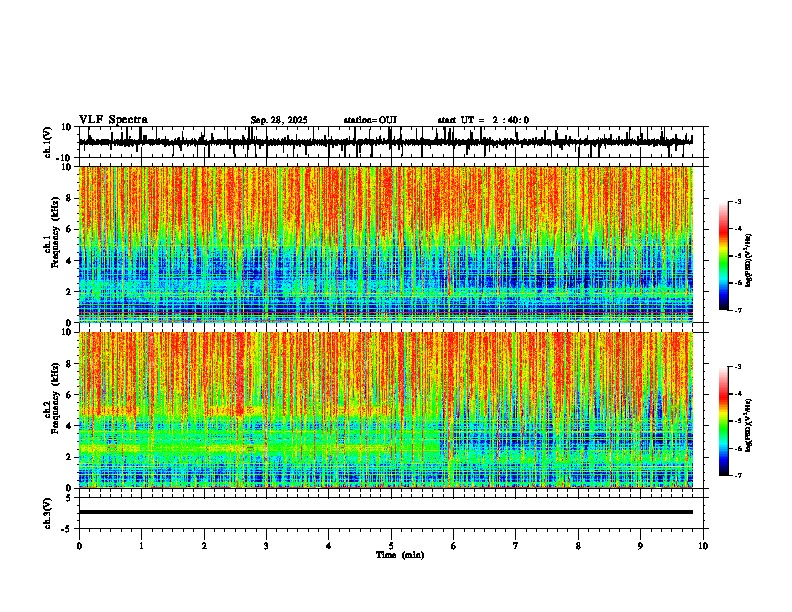The width and height of the screenshot is (792, 612).
Task: Click the '2' kHz tick on ch.2 spectrogram axis
Action: coord(70,456)
